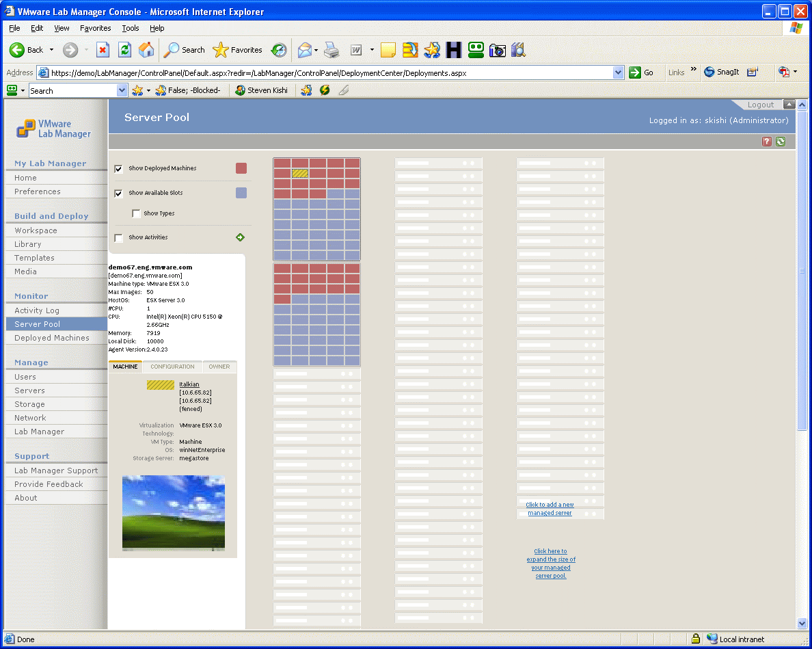The image size is (812, 649).
Task: Click the VMware Lab Manager logo
Action: click(x=53, y=129)
